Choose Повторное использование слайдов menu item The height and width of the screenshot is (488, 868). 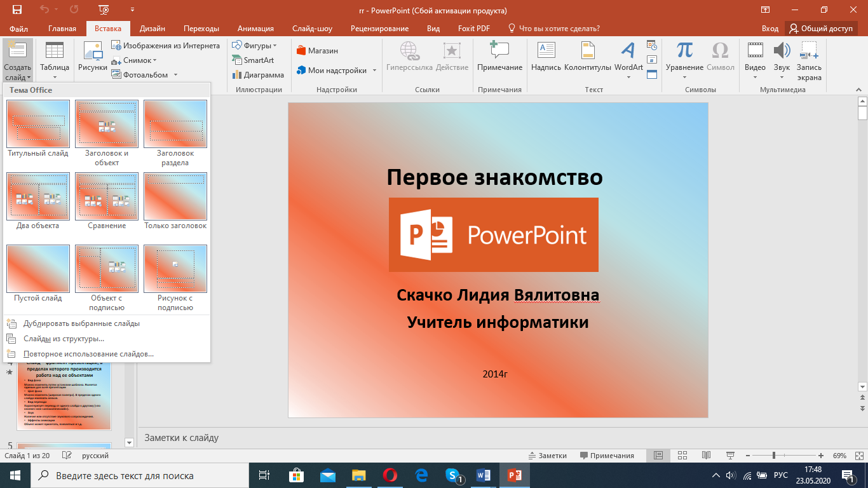coord(107,354)
